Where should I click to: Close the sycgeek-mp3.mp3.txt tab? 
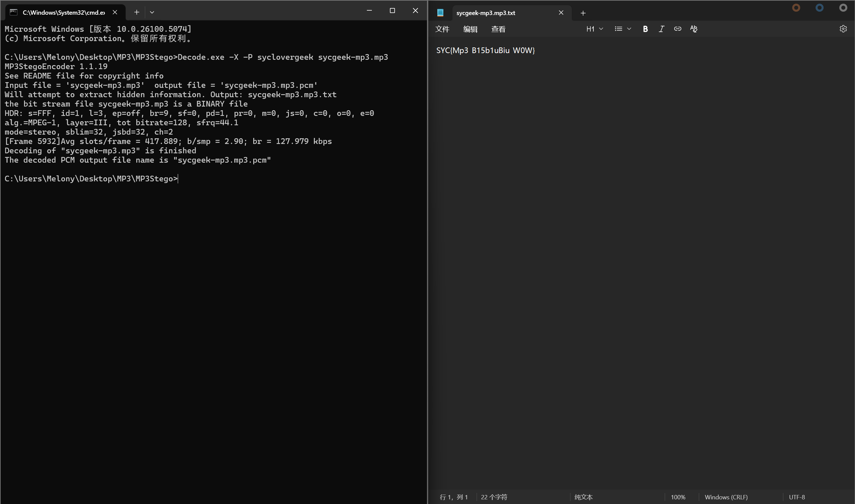(x=561, y=13)
